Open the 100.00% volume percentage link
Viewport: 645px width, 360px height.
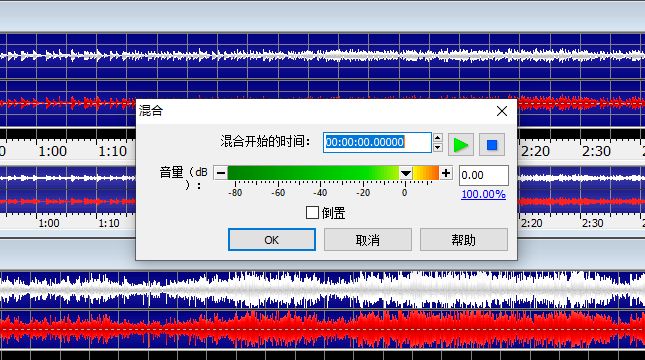(x=483, y=194)
